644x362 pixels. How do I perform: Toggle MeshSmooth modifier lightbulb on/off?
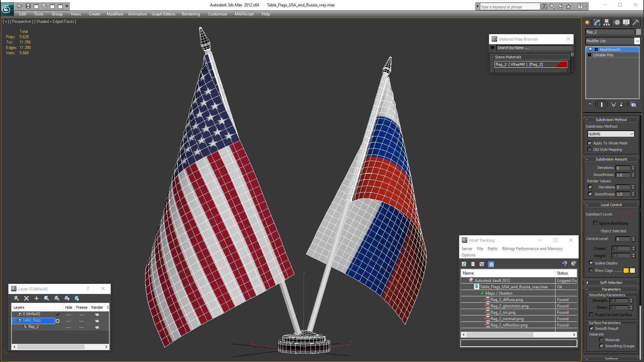pos(590,50)
